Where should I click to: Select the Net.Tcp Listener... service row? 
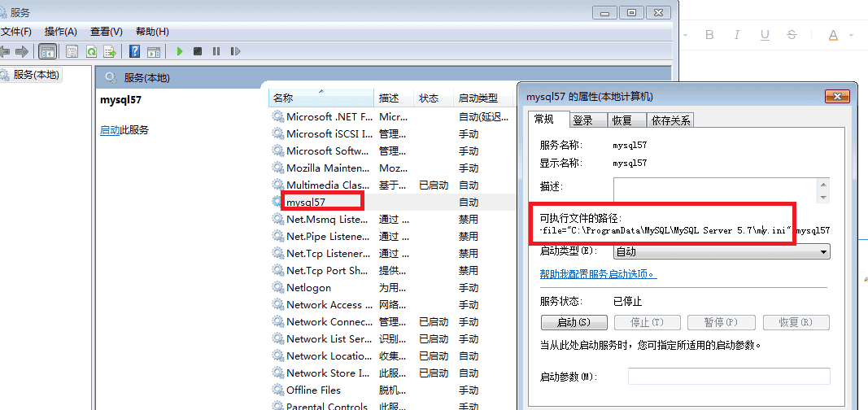pyautogui.click(x=392, y=254)
